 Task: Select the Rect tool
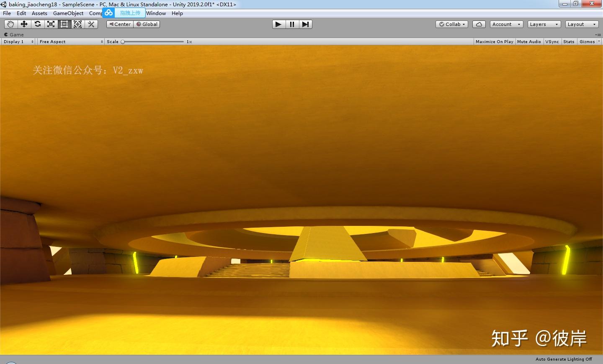pos(64,24)
